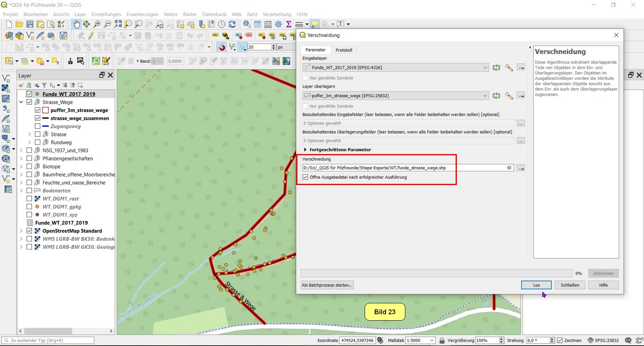This screenshot has height=346, width=644.
Task: Uncheck the puffer_3m_strasse_wege layer visibility
Action: 37,110
